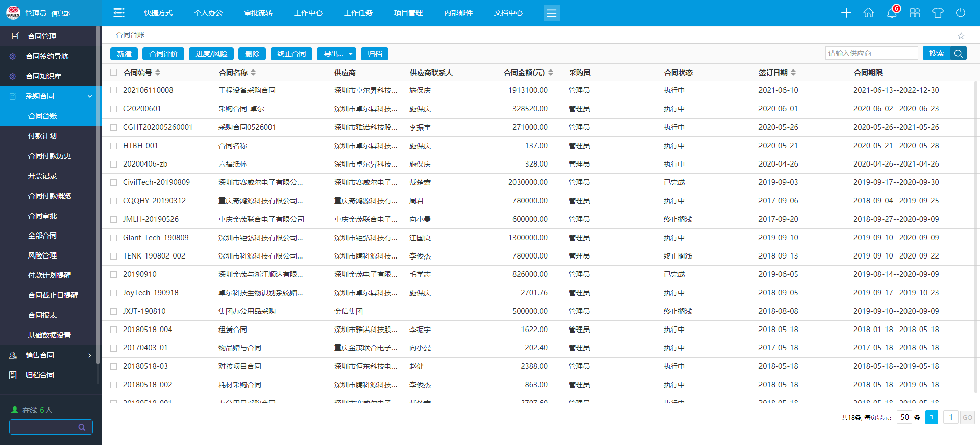The width and height of the screenshot is (980, 445).
Task: Star the contract ledger page as favorite
Action: pos(961,36)
